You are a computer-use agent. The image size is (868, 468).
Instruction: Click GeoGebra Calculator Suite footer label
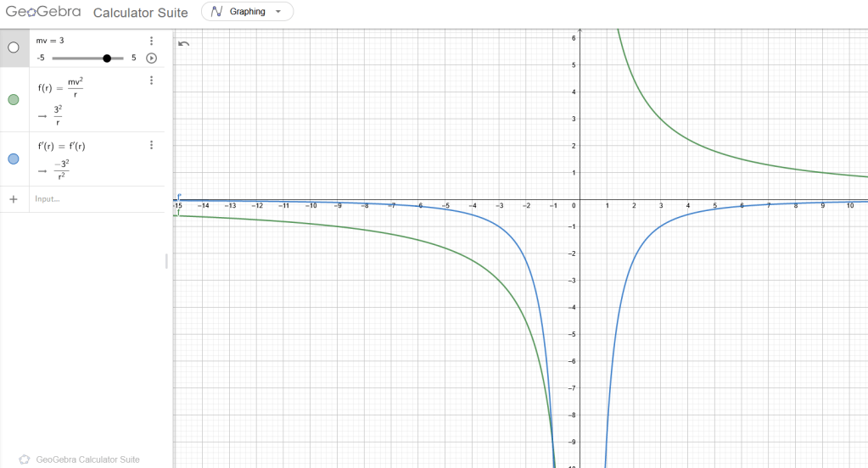click(x=87, y=460)
